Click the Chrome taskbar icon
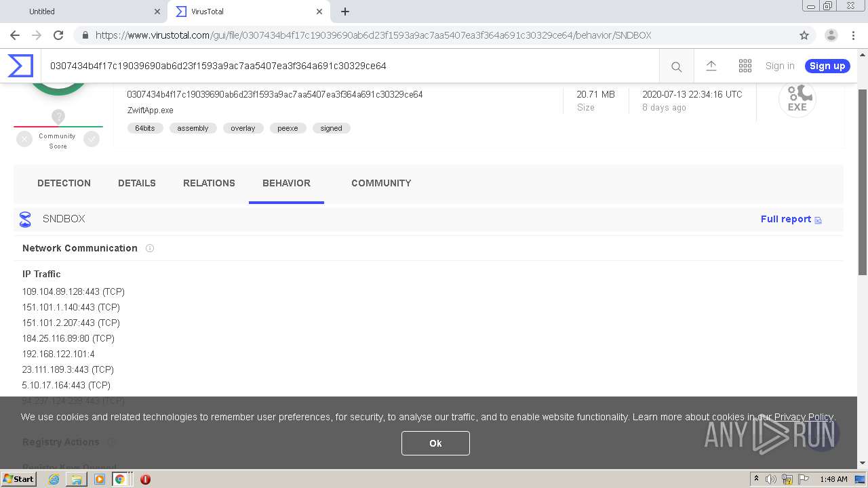Image resolution: width=868 pixels, height=488 pixels. [x=120, y=479]
